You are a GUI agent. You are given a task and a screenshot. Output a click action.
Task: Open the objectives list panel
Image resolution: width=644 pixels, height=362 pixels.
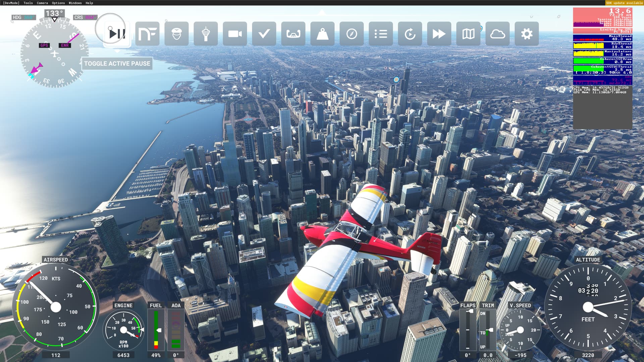point(381,34)
